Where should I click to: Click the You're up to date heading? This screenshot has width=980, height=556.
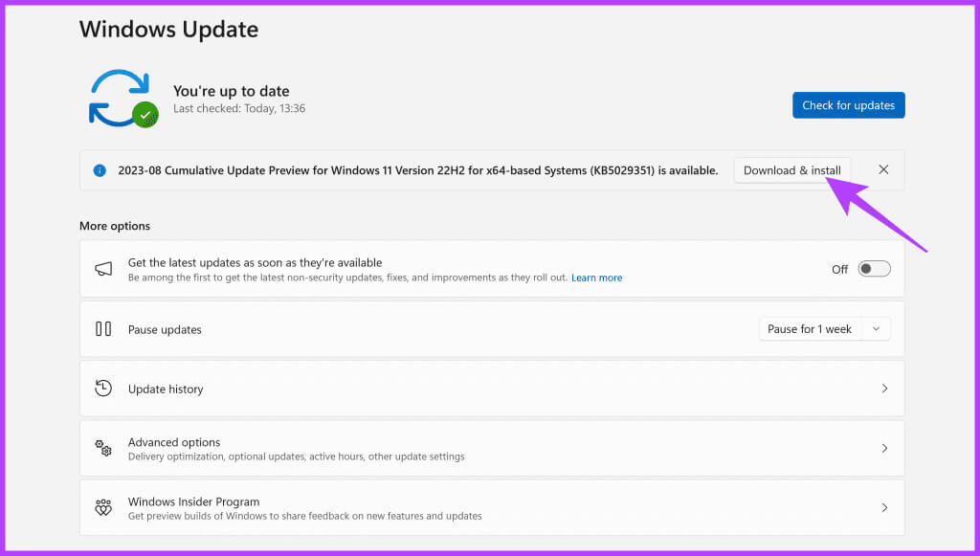coord(232,91)
